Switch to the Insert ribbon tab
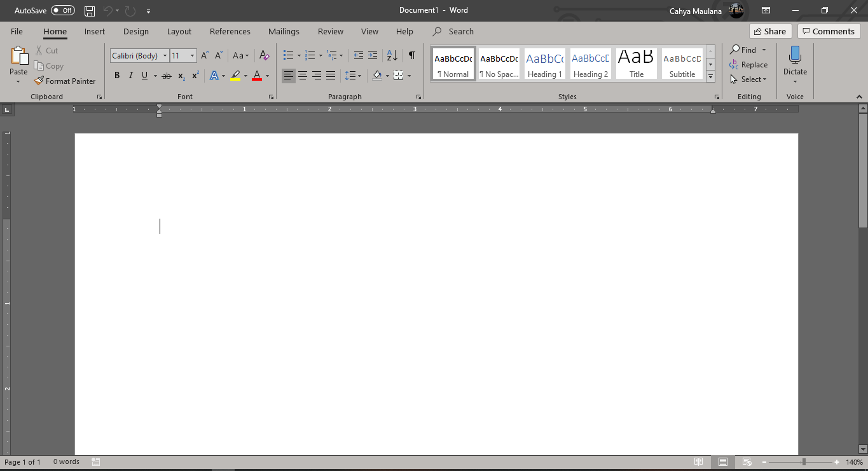Viewport: 868px width, 471px height. coord(94,31)
